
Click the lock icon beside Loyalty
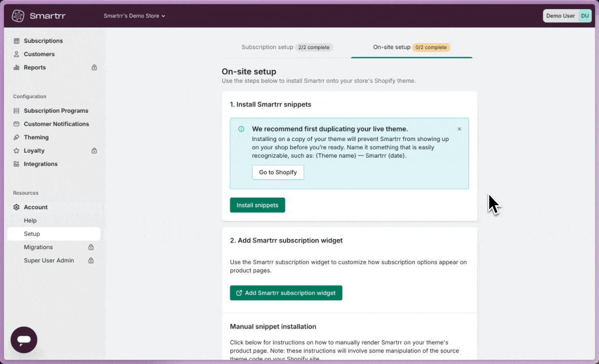pyautogui.click(x=94, y=151)
